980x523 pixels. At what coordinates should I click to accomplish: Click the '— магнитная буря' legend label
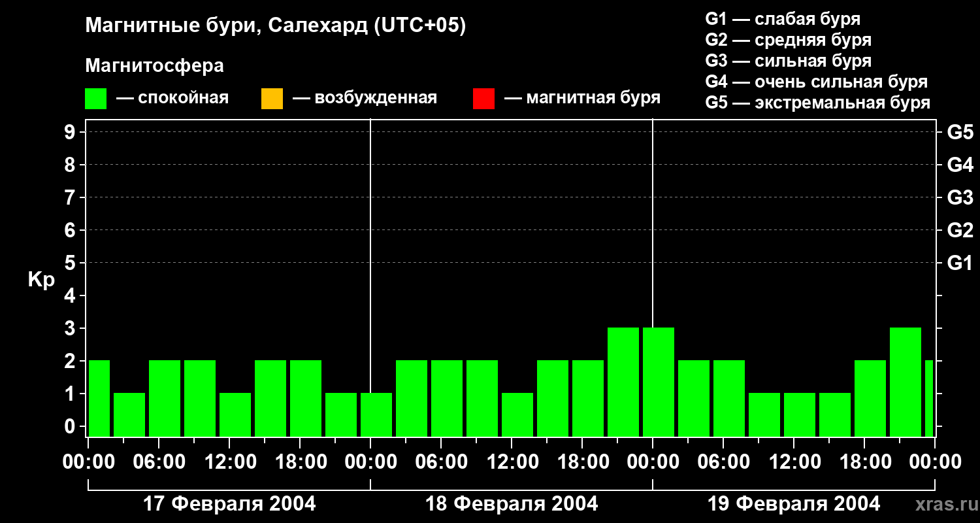point(582,98)
